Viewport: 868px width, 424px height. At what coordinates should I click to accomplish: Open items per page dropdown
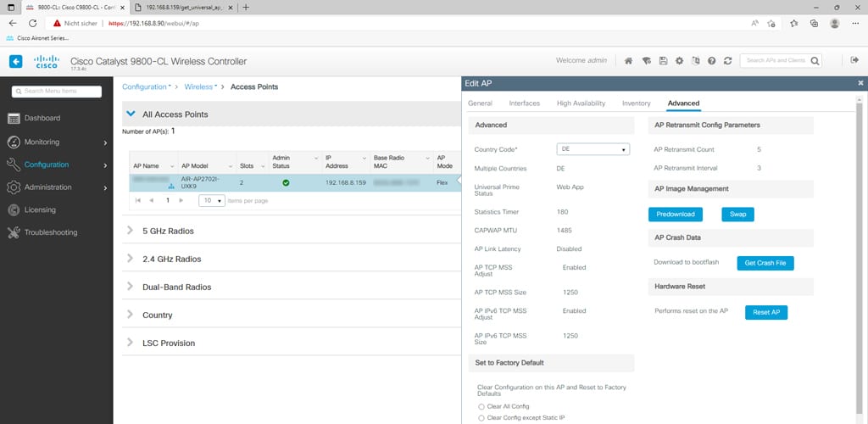point(212,201)
